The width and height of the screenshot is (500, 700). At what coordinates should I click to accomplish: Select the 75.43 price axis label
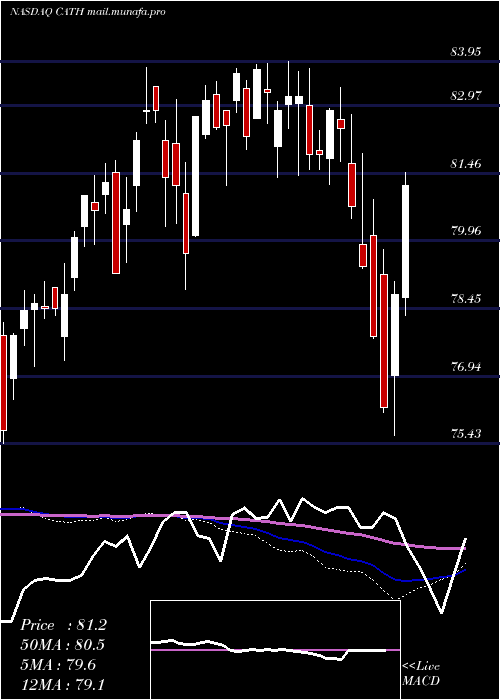pos(466,434)
